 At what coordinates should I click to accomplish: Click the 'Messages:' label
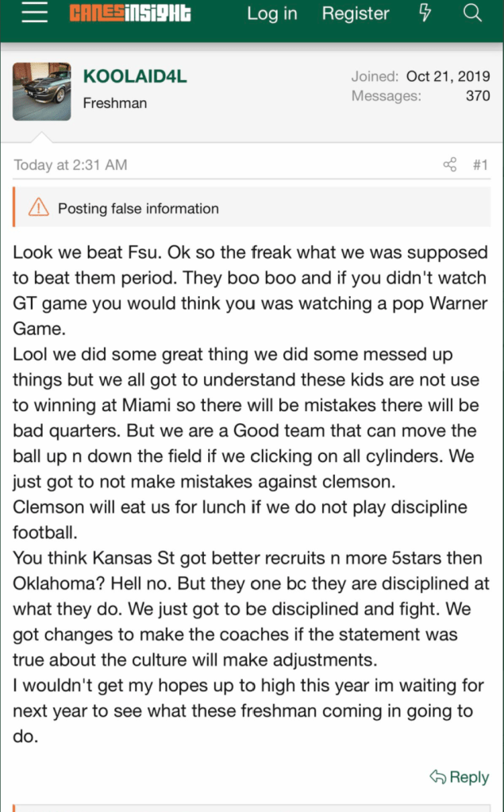pyautogui.click(x=386, y=96)
